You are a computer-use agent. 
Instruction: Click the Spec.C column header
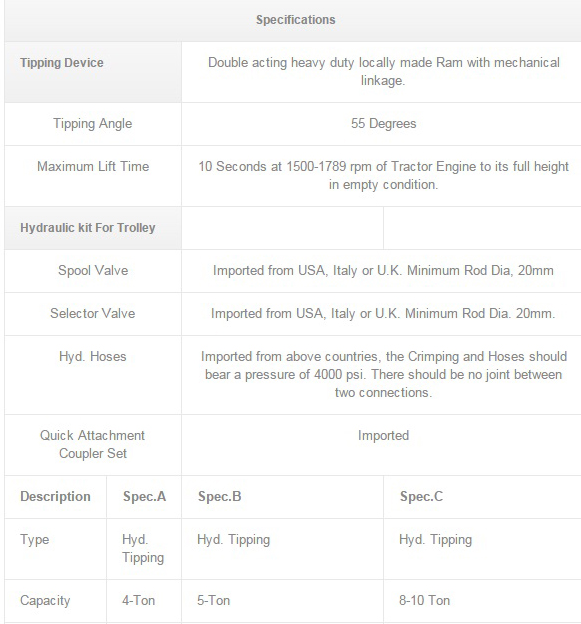pos(421,497)
